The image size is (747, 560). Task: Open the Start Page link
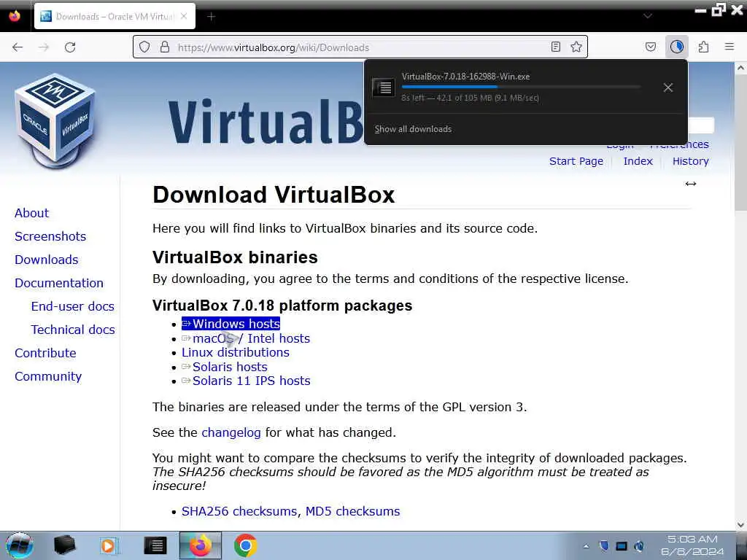click(x=576, y=161)
